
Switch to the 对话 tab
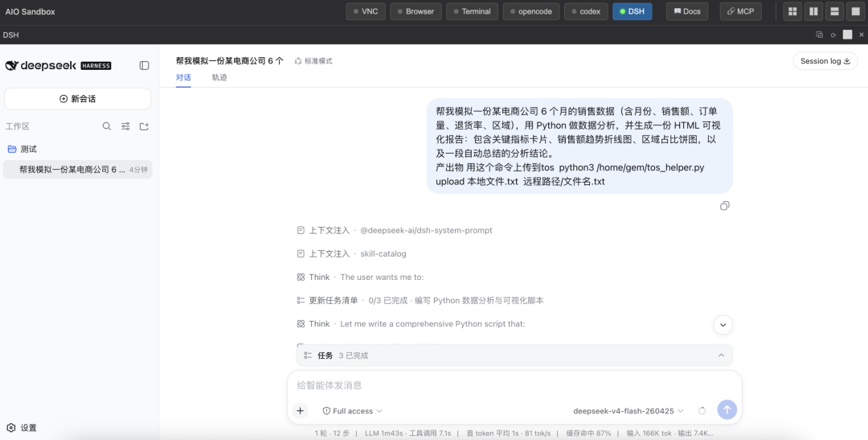(183, 77)
